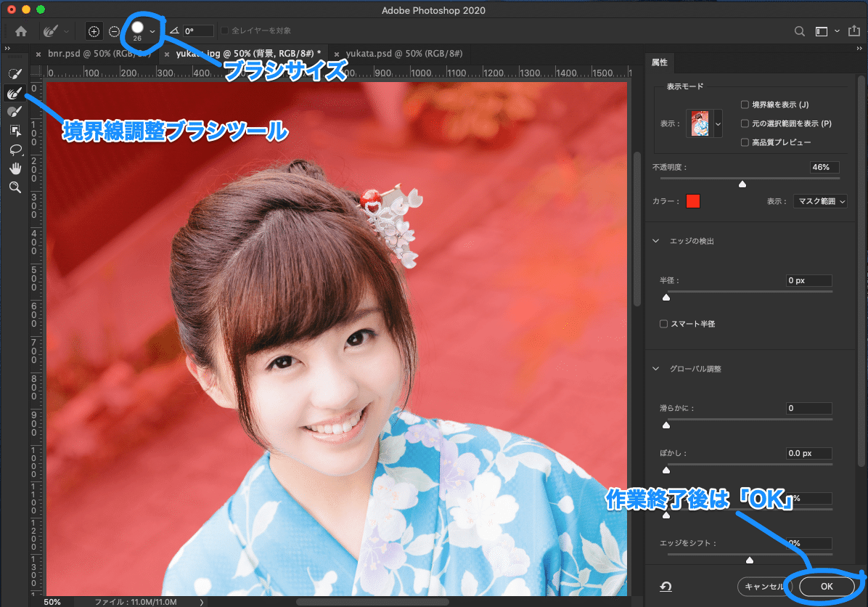868x607 pixels.
Task: Select the Object Selection tool
Action: tap(15, 131)
